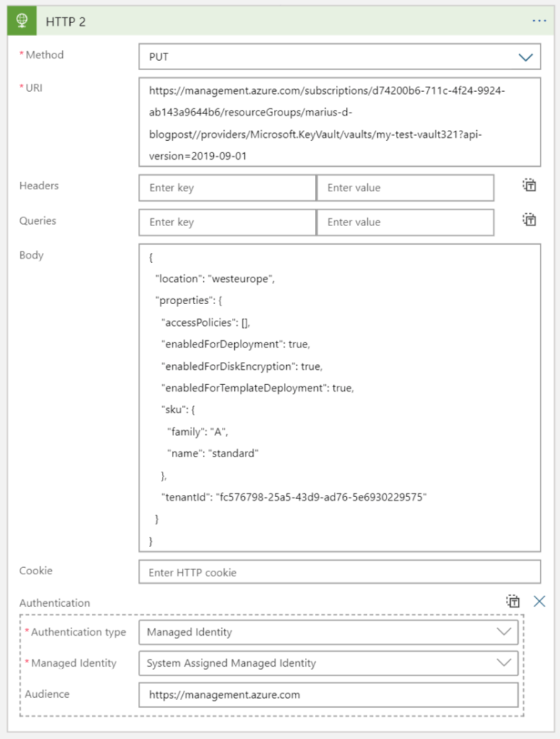Click the Queries 'Enter value' field

(x=405, y=222)
